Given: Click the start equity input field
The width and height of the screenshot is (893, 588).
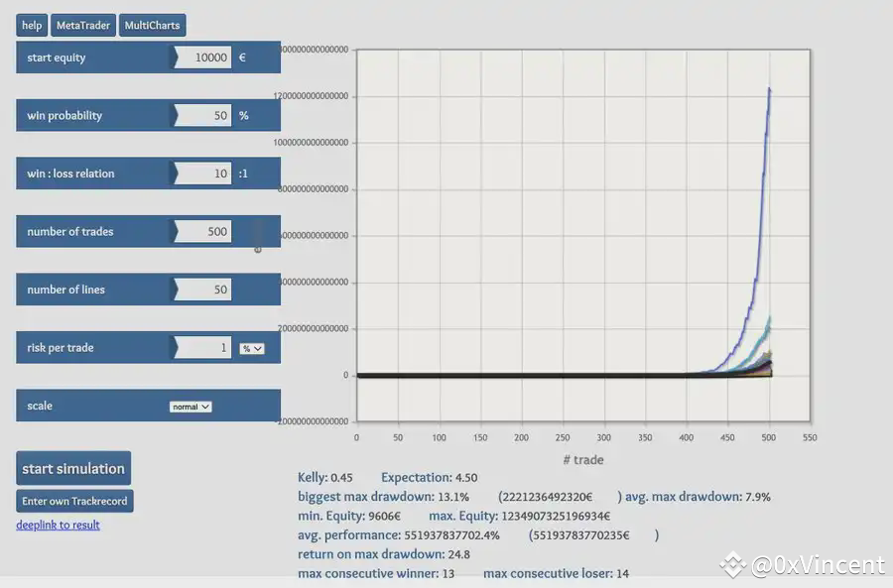Looking at the screenshot, I should coord(202,58).
